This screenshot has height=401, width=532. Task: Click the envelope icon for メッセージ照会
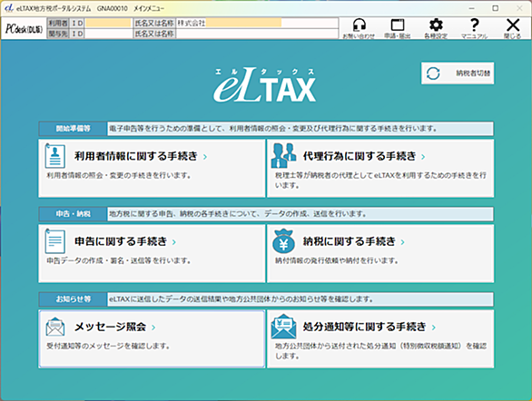click(x=55, y=327)
